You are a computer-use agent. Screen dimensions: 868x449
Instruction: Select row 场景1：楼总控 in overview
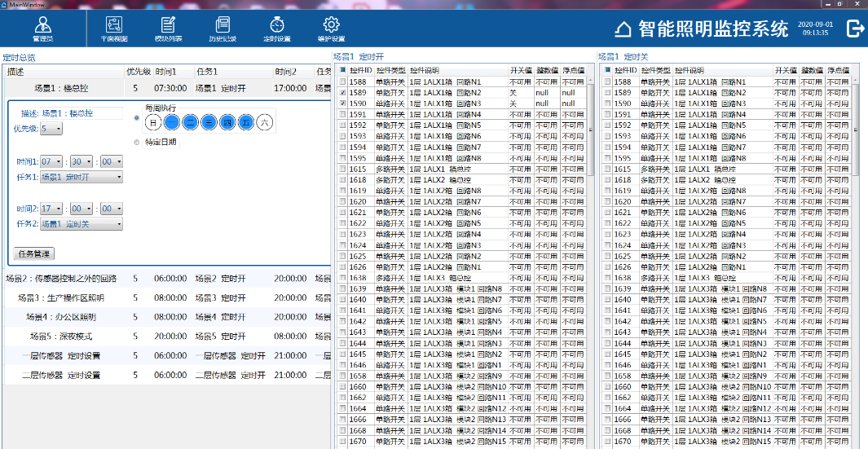point(168,88)
